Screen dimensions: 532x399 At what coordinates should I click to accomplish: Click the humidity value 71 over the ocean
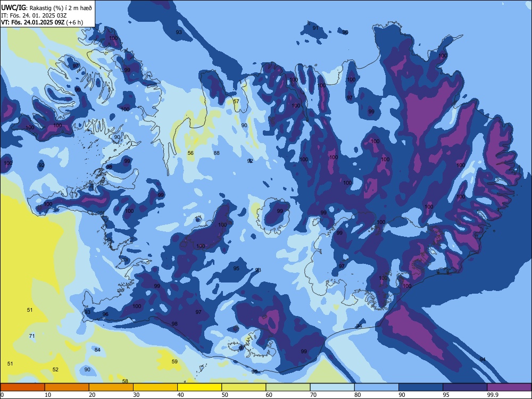tap(32, 336)
